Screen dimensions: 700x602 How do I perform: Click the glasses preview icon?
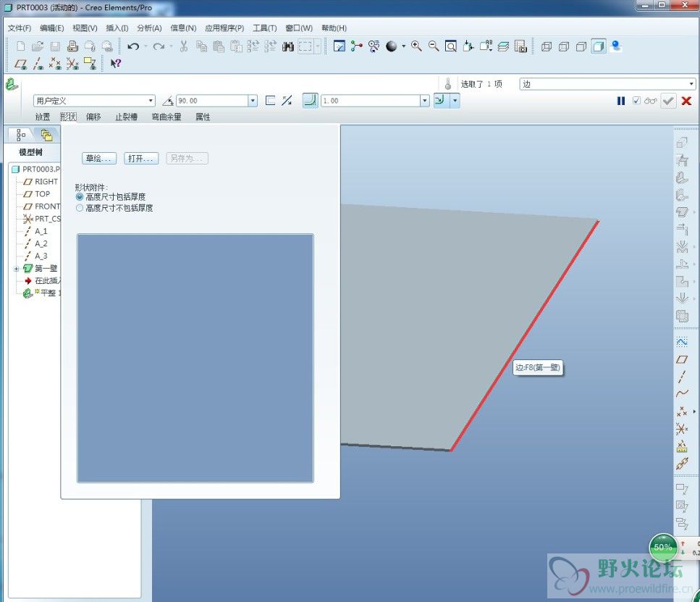click(651, 101)
